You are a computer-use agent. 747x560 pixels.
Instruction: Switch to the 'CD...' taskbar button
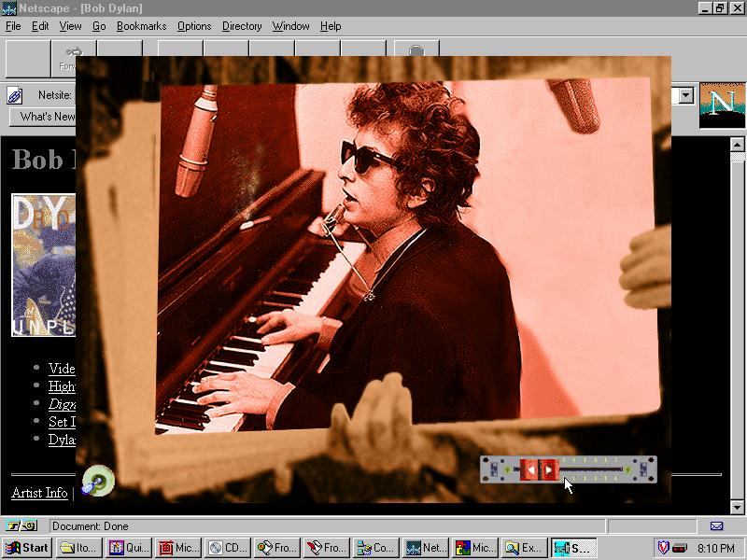pyautogui.click(x=228, y=548)
